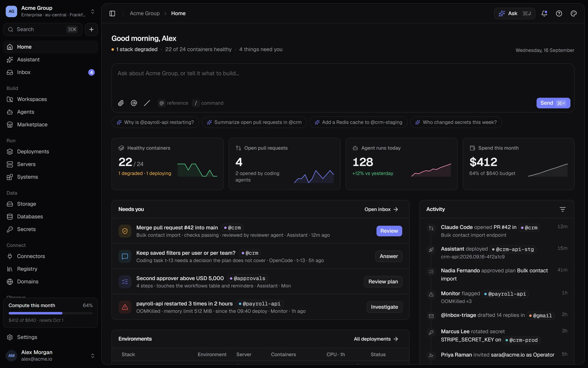Click the AG workspace avatar

click(11, 11)
